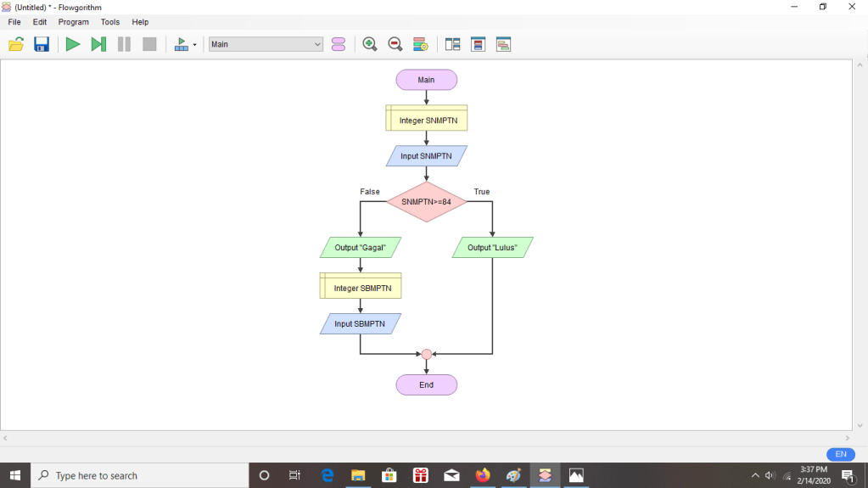The height and width of the screenshot is (488, 868).
Task: Open the Add Function icon beside Main dropdown
Action: (339, 44)
